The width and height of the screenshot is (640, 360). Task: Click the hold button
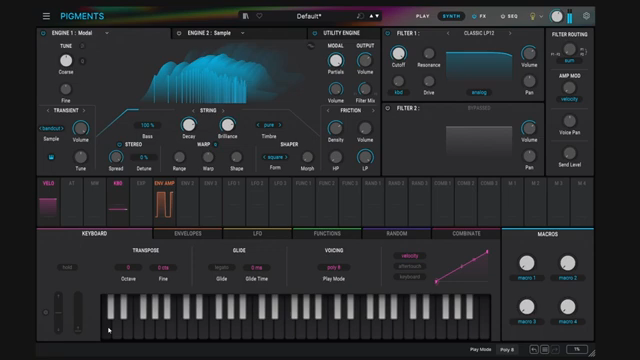[67, 267]
